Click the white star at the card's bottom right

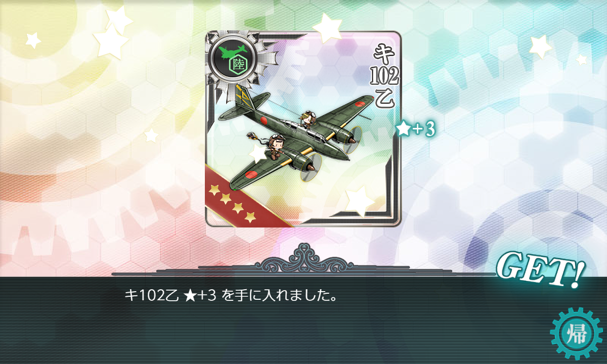[359, 201]
